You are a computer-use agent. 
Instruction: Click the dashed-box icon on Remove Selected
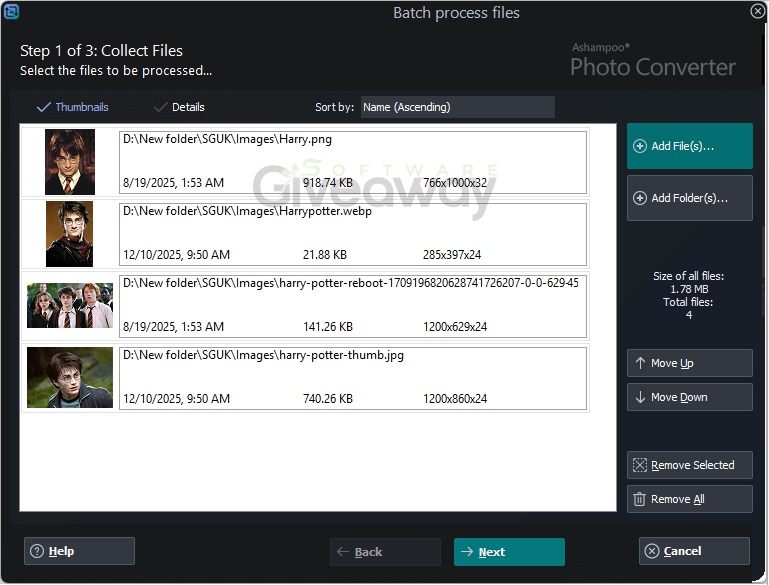[x=640, y=465]
